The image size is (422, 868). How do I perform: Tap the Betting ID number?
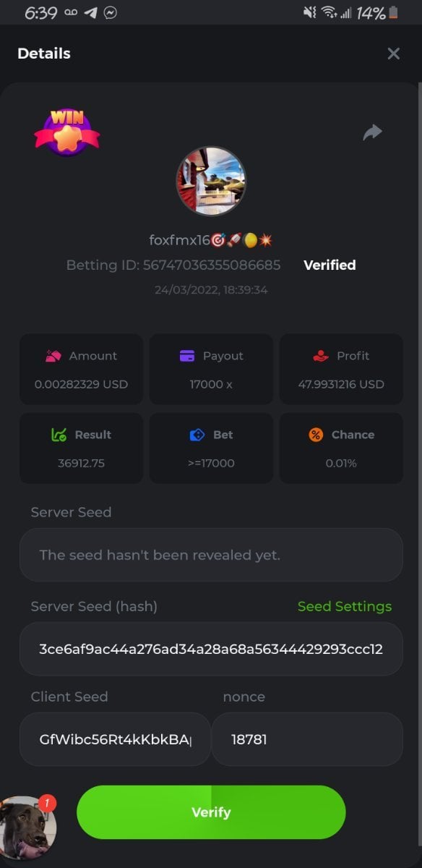[212, 265]
